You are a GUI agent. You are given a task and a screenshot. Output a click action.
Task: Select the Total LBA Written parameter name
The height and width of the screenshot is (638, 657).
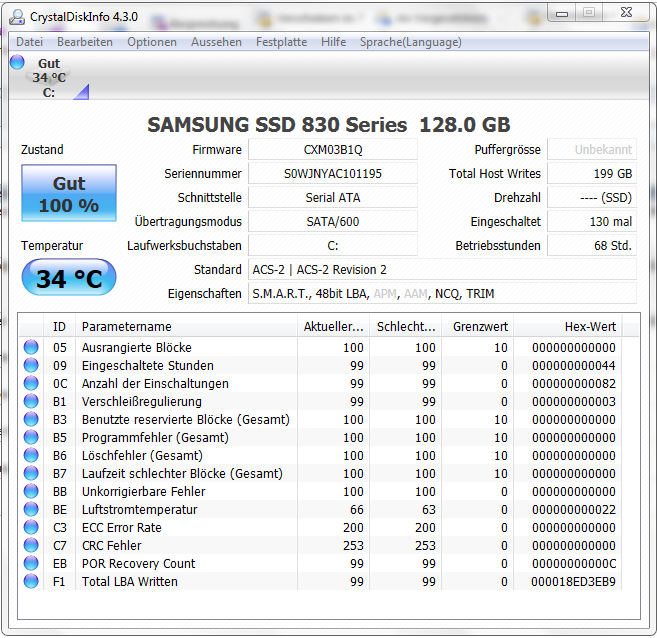tap(130, 581)
